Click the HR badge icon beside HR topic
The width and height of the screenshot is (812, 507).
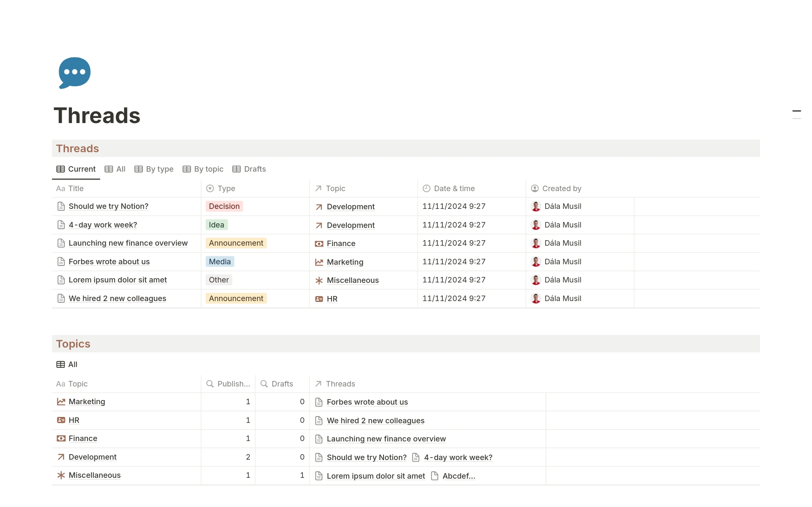point(61,420)
